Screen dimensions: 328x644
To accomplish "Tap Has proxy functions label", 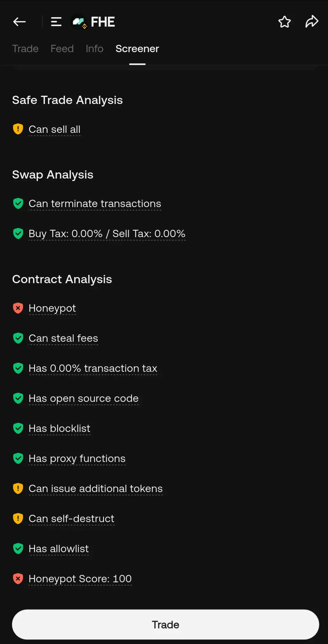I will (x=77, y=459).
